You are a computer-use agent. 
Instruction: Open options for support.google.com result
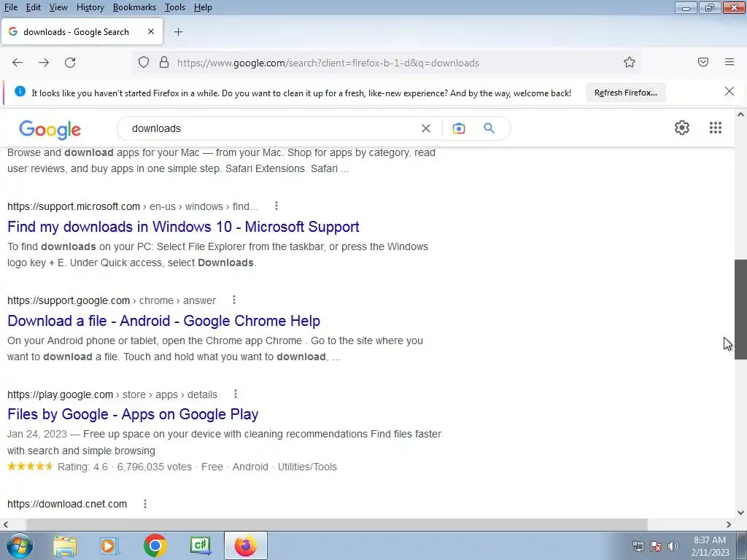234,300
